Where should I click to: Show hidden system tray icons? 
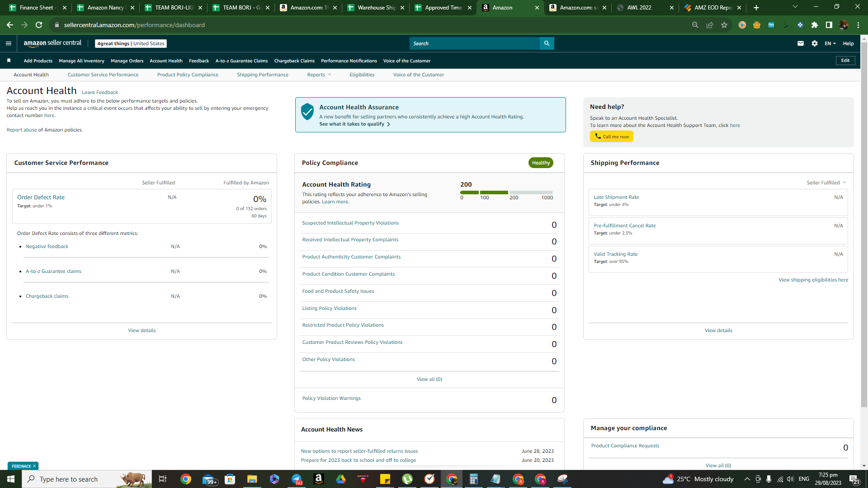point(747,479)
